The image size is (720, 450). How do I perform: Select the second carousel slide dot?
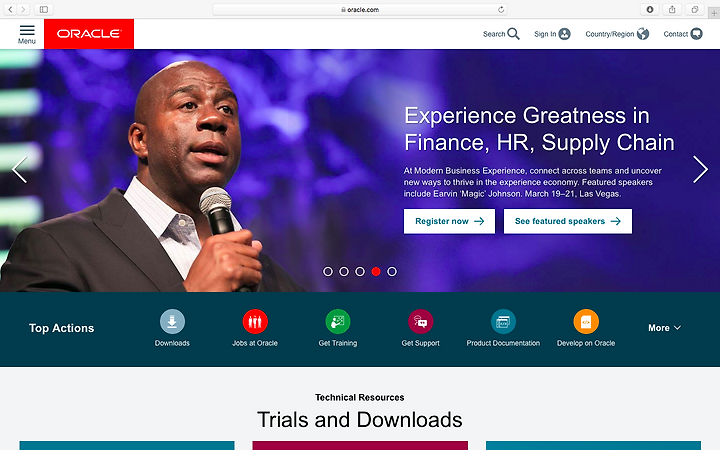pyautogui.click(x=344, y=271)
